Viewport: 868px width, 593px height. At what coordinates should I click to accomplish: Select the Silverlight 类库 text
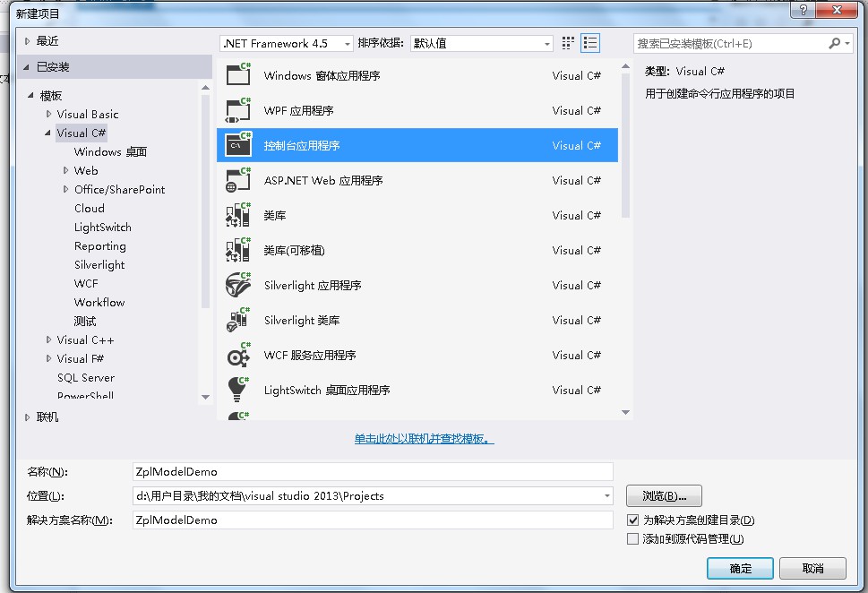tap(302, 320)
